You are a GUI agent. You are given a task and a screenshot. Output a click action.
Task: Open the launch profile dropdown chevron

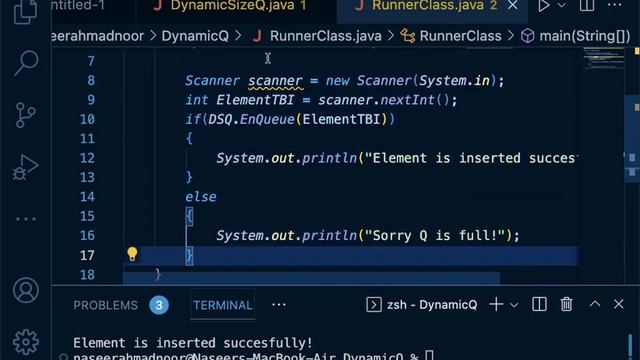pos(514,304)
